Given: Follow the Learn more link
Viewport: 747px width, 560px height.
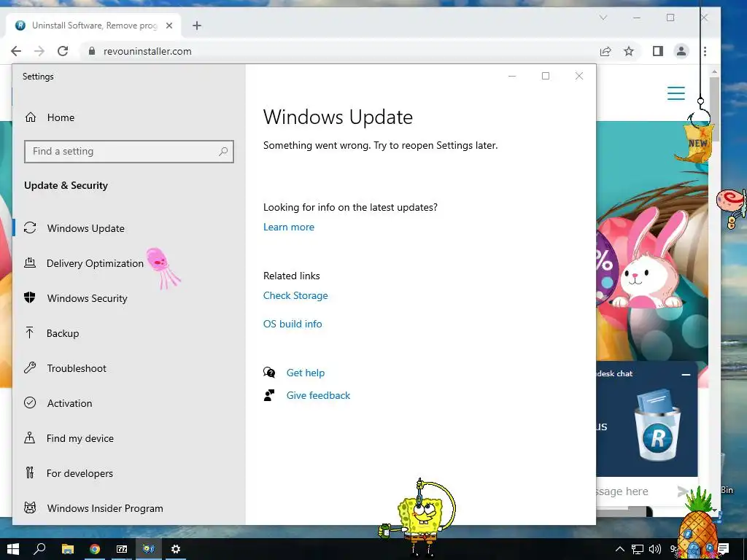Looking at the screenshot, I should pos(289,227).
